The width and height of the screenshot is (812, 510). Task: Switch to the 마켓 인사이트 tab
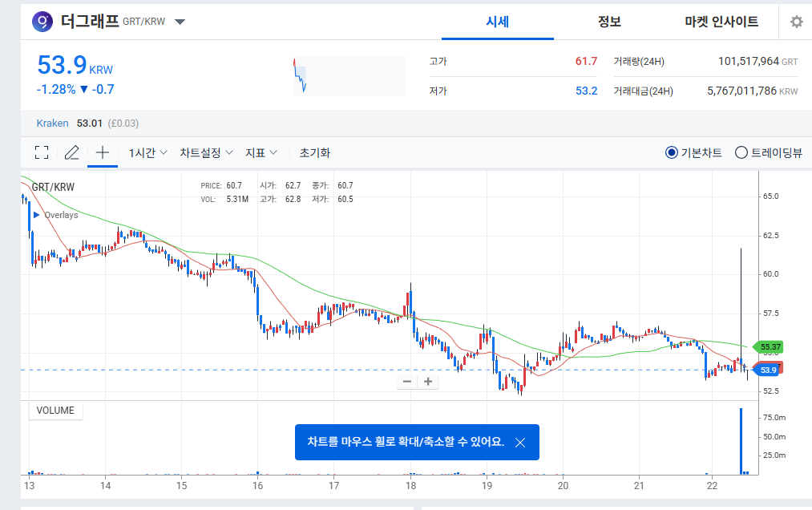tap(721, 22)
